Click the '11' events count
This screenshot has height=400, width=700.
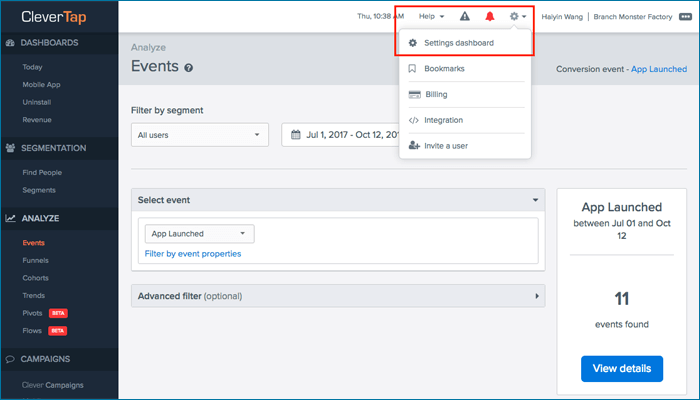(x=621, y=299)
